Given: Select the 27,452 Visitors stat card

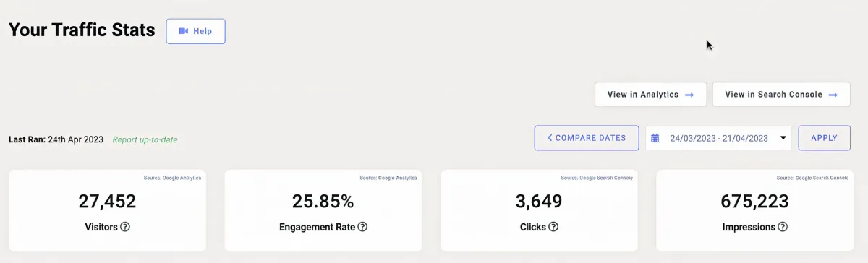Looking at the screenshot, I should [x=107, y=211].
